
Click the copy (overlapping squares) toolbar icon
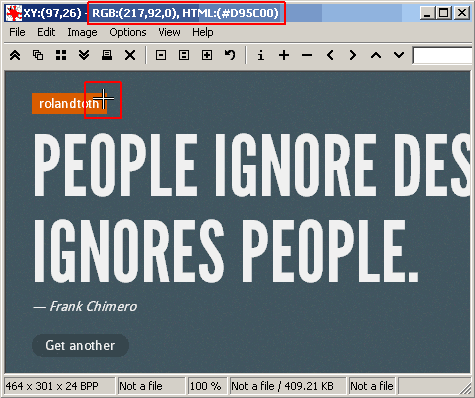click(38, 55)
